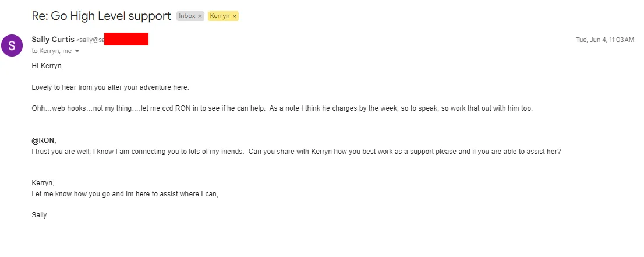Viewport: 644px width, 257px height.
Task: Remove the Inbox label with its x
Action: click(200, 16)
